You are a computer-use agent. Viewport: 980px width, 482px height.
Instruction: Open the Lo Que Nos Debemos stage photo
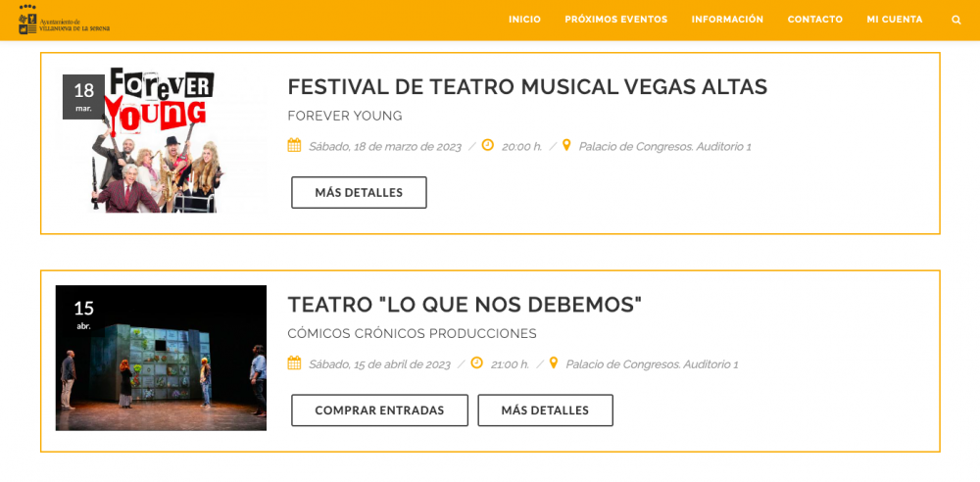click(162, 359)
